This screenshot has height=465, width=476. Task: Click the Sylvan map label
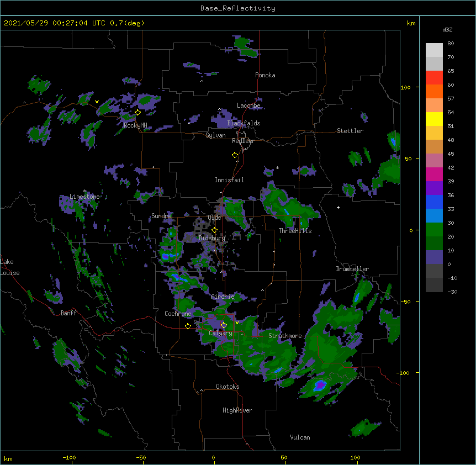(x=215, y=135)
